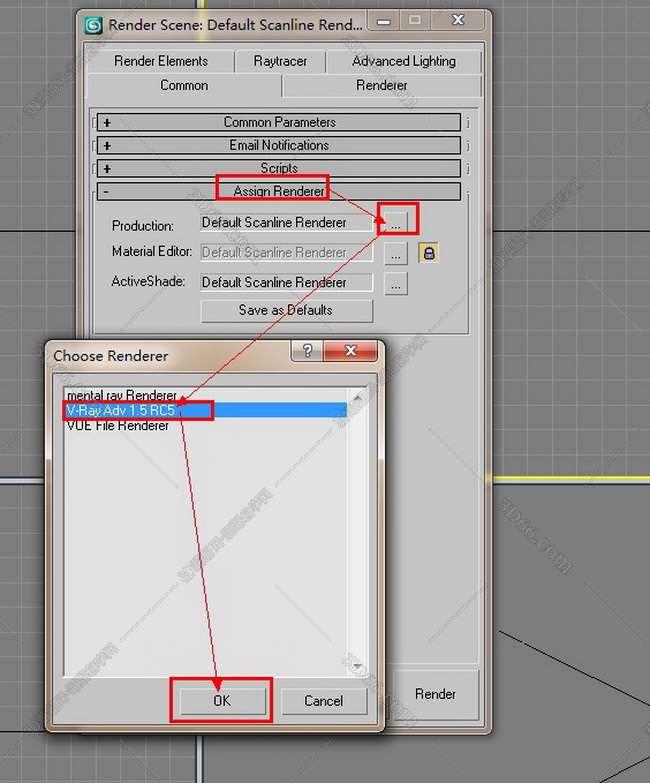This screenshot has height=783, width=650.
Task: Click OK in Choose Renderer dialog
Action: point(222,701)
